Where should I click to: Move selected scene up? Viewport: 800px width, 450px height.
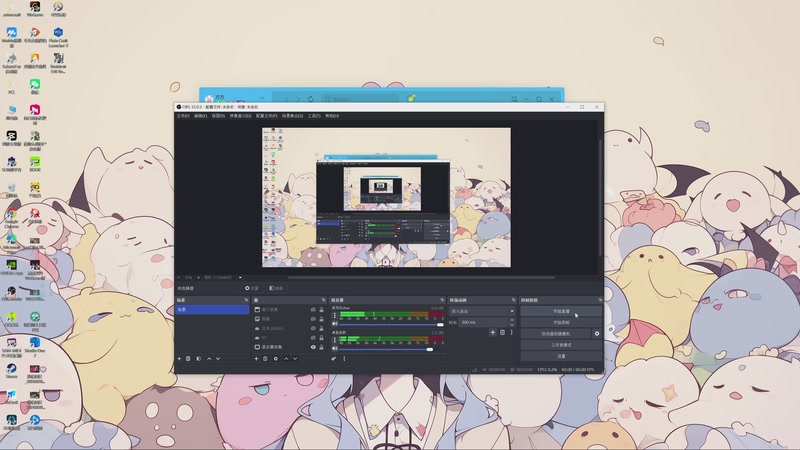pos(209,359)
